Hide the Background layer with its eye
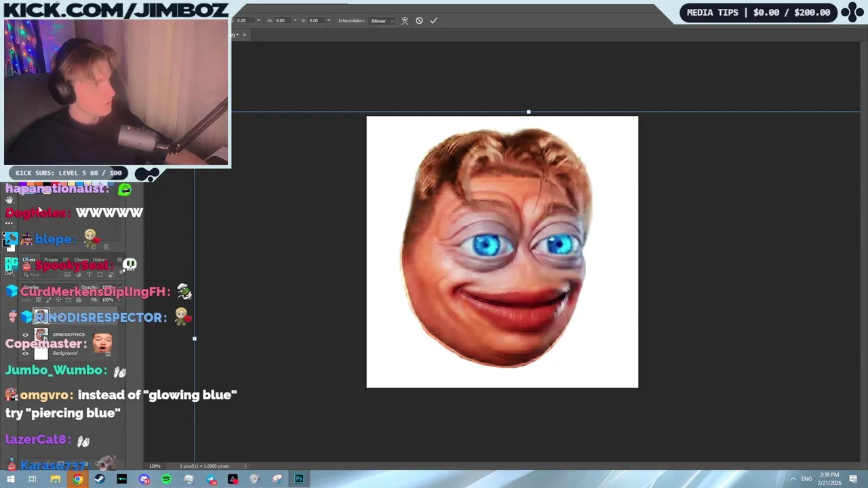 [x=25, y=353]
